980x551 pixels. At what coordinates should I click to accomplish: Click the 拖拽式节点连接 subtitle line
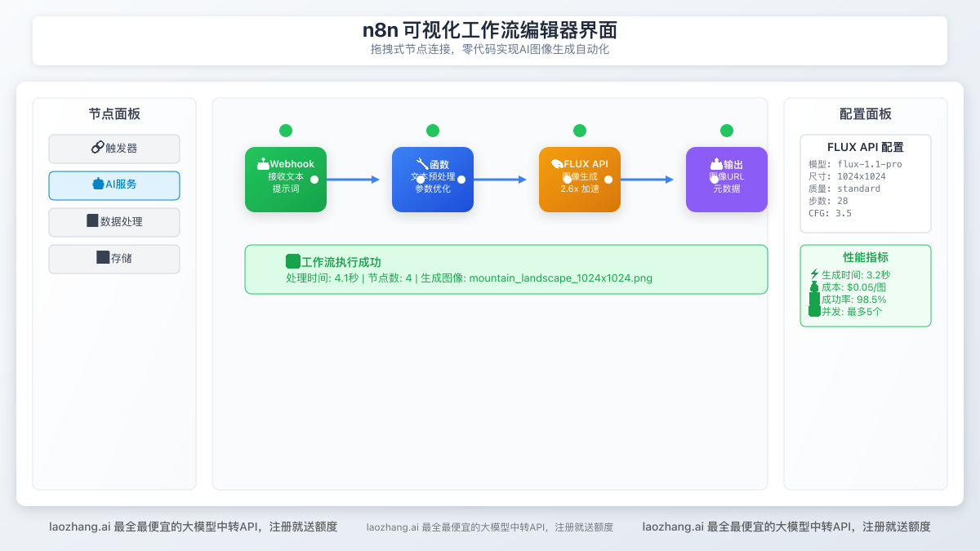click(490, 50)
